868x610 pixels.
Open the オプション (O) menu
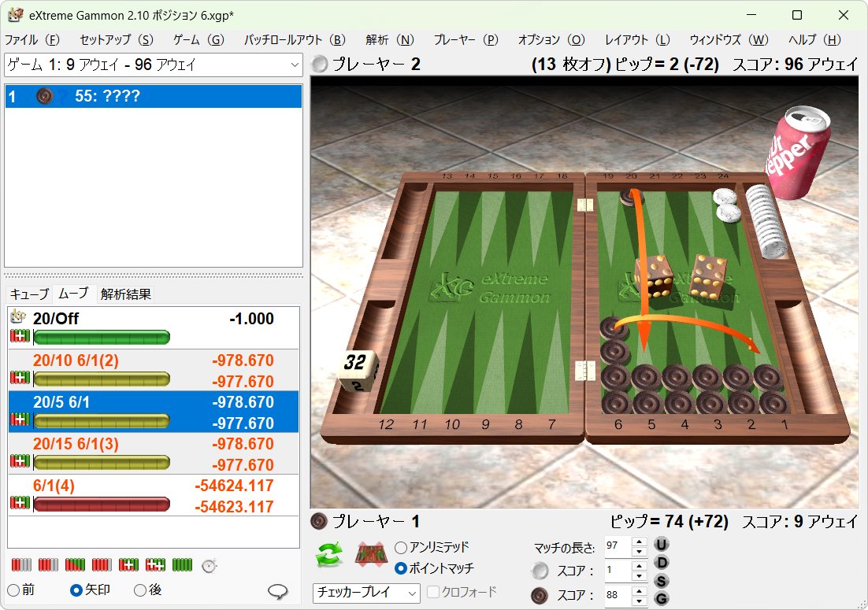coord(551,40)
